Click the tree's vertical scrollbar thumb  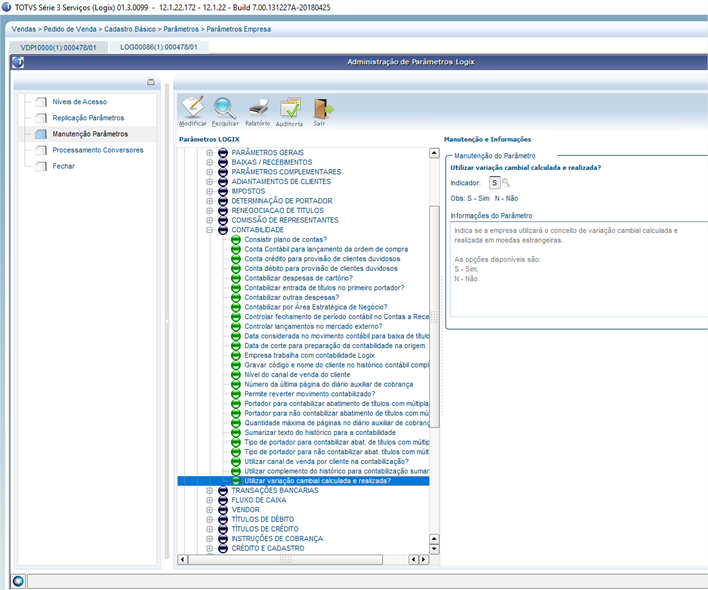coord(434,316)
